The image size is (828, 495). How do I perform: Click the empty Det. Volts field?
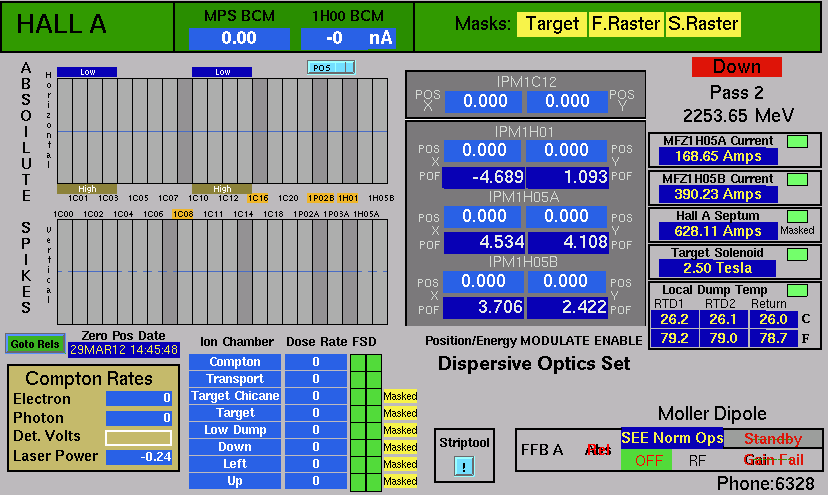pyautogui.click(x=138, y=438)
